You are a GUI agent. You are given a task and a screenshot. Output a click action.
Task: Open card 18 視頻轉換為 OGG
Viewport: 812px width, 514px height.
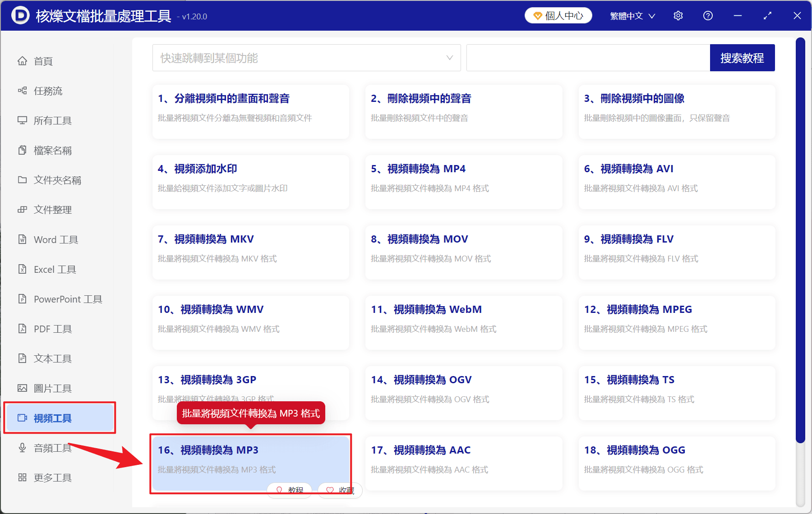tap(677, 463)
